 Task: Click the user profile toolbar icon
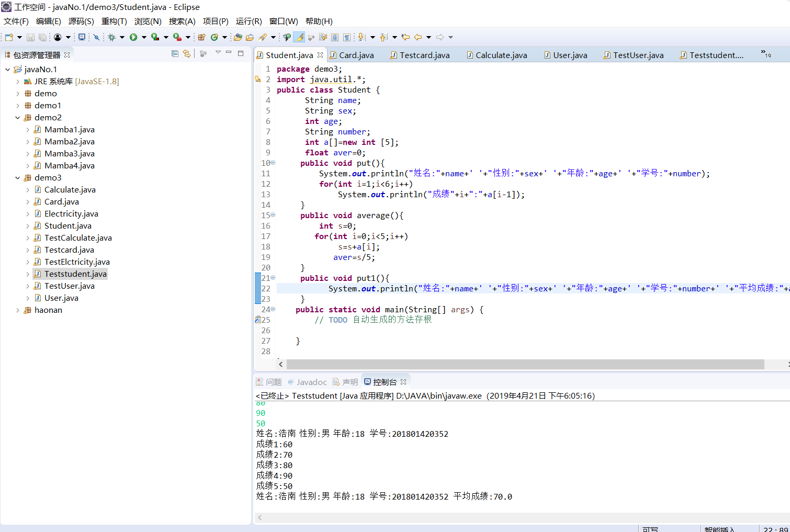(58, 37)
